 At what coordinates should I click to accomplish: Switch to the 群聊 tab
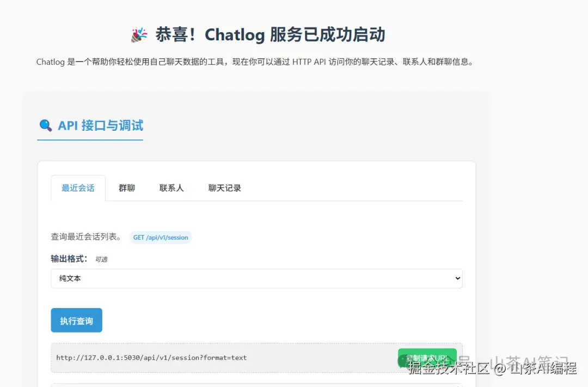pos(126,188)
